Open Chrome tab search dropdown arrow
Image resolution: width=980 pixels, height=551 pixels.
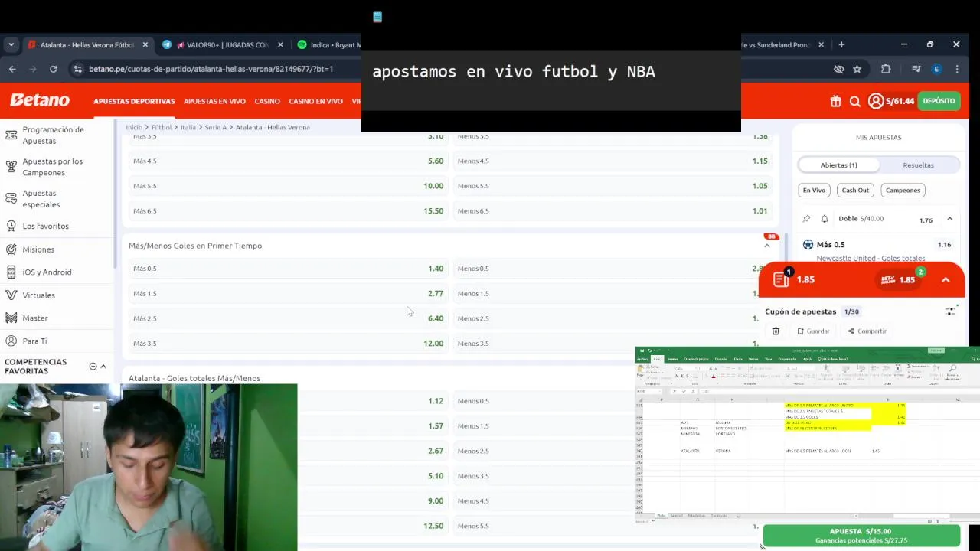click(x=11, y=44)
